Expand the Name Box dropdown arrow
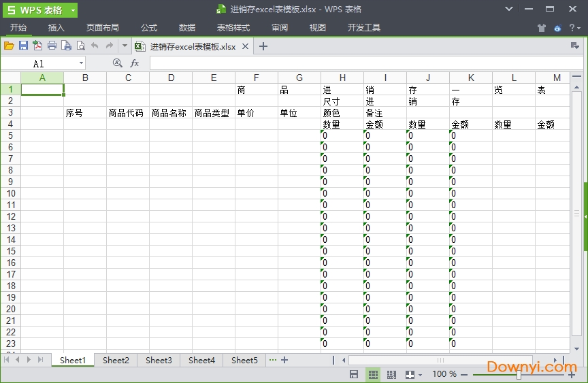This screenshot has width=588, height=383. pos(82,63)
